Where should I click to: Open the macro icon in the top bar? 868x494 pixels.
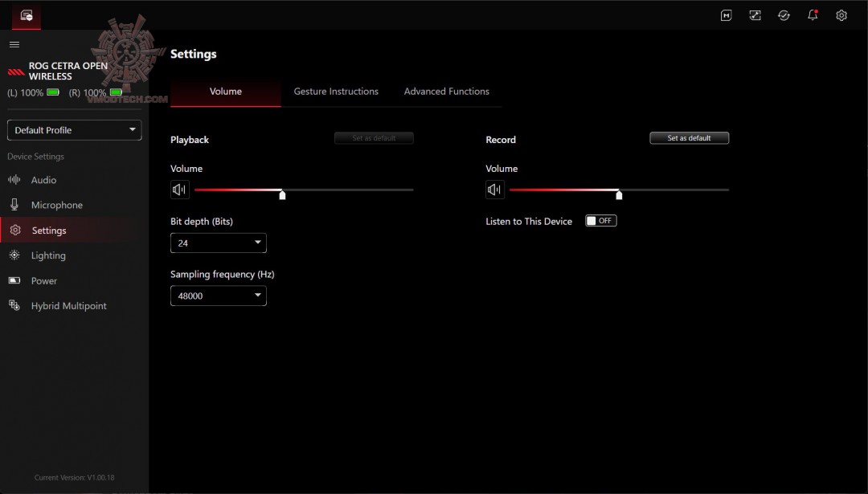[727, 15]
